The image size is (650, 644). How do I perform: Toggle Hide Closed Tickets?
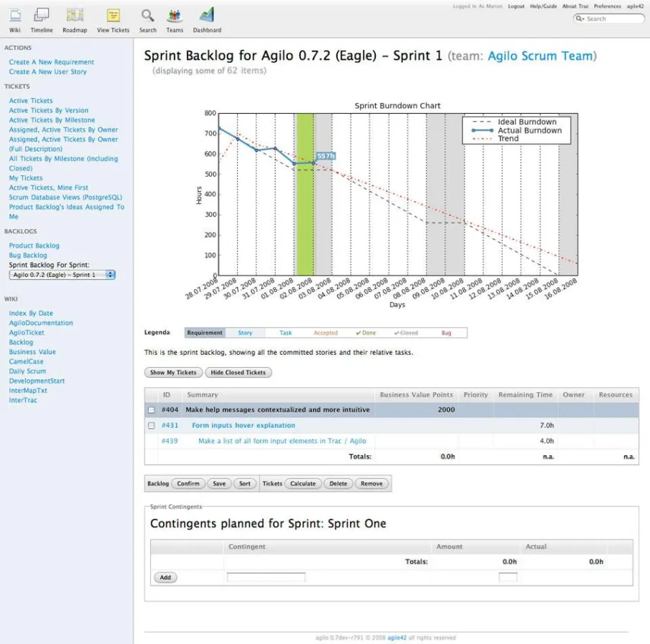(237, 372)
